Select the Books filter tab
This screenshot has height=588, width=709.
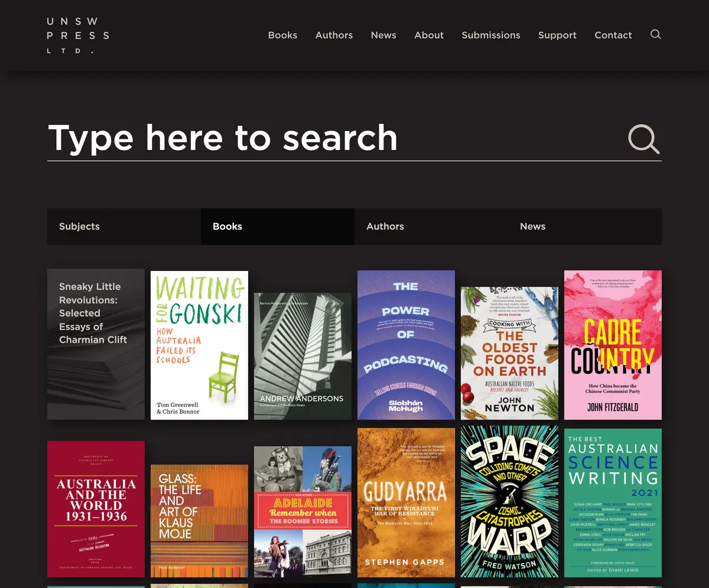click(278, 227)
